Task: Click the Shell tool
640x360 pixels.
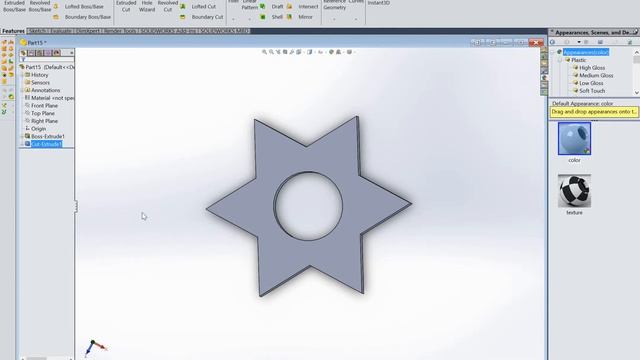Action: coord(272,17)
